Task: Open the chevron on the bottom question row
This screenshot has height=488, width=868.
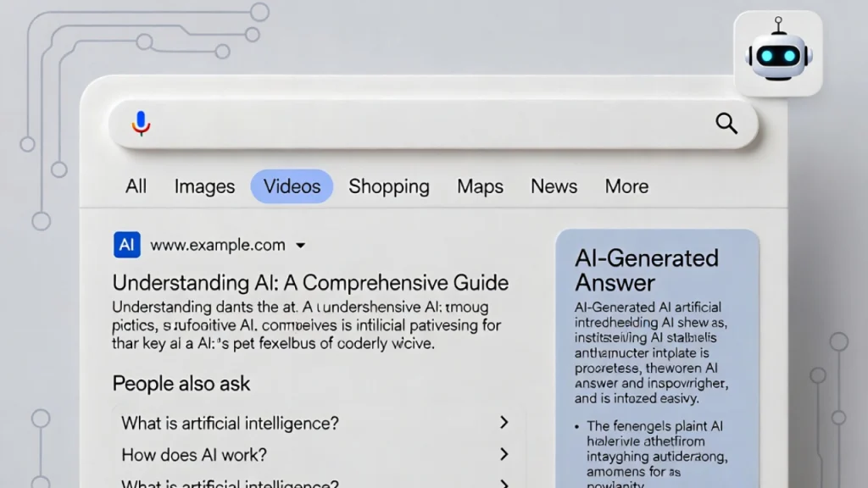Action: tap(504, 483)
